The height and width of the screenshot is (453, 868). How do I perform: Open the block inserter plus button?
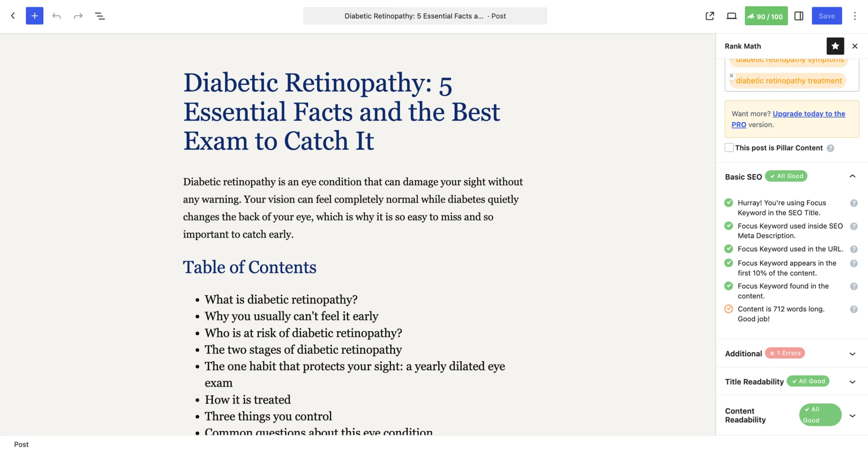tap(35, 16)
